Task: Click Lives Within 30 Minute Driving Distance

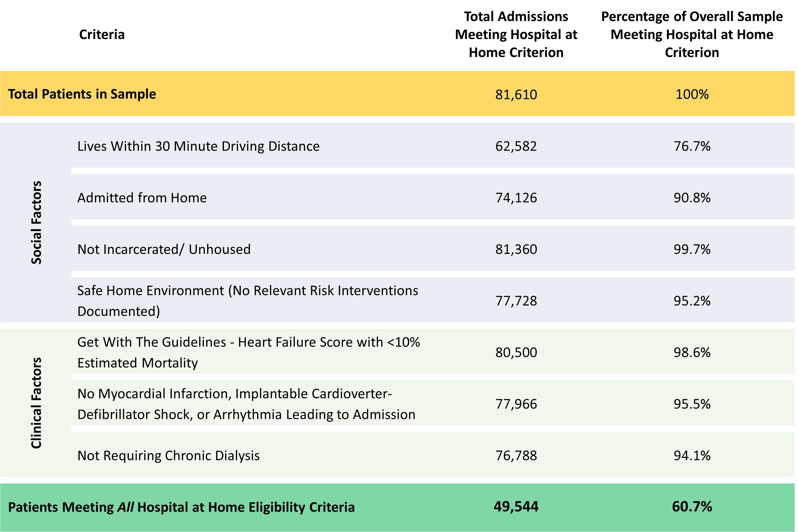Action: (x=198, y=146)
